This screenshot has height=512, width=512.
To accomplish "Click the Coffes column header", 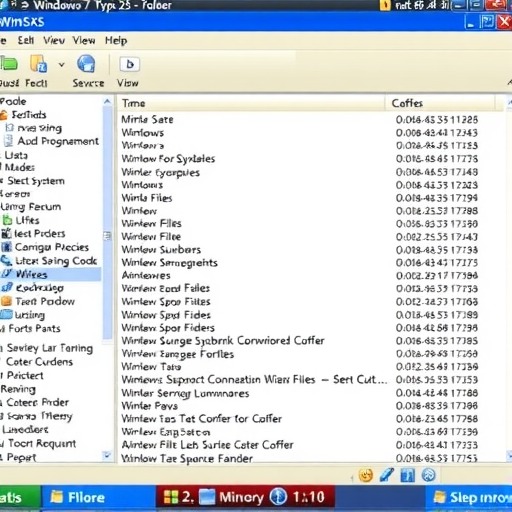I will [440, 103].
